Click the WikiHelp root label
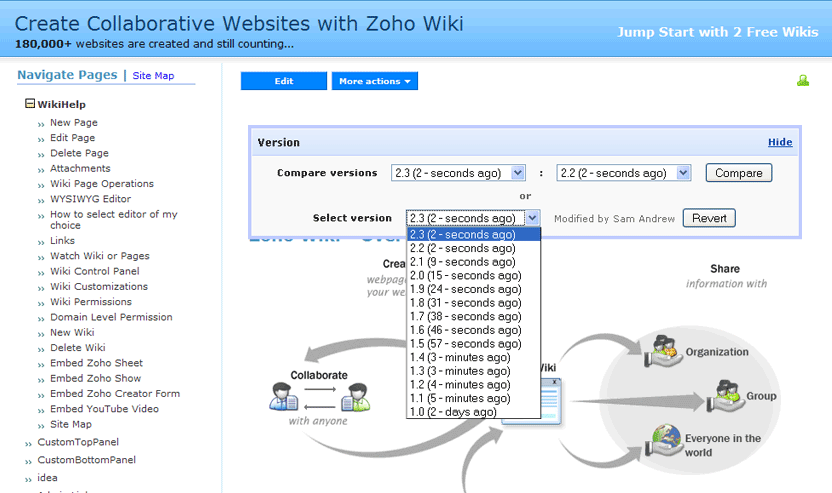This screenshot has width=832, height=493. coord(62,105)
